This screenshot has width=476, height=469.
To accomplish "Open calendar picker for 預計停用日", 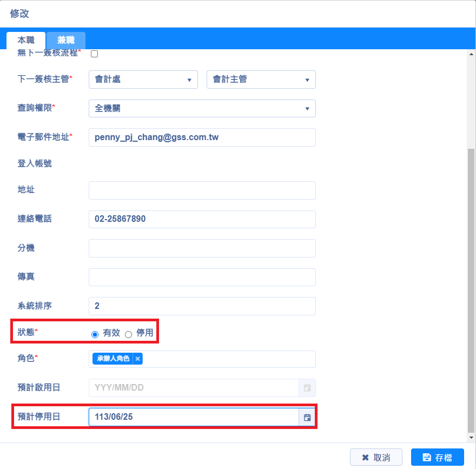I will [307, 417].
